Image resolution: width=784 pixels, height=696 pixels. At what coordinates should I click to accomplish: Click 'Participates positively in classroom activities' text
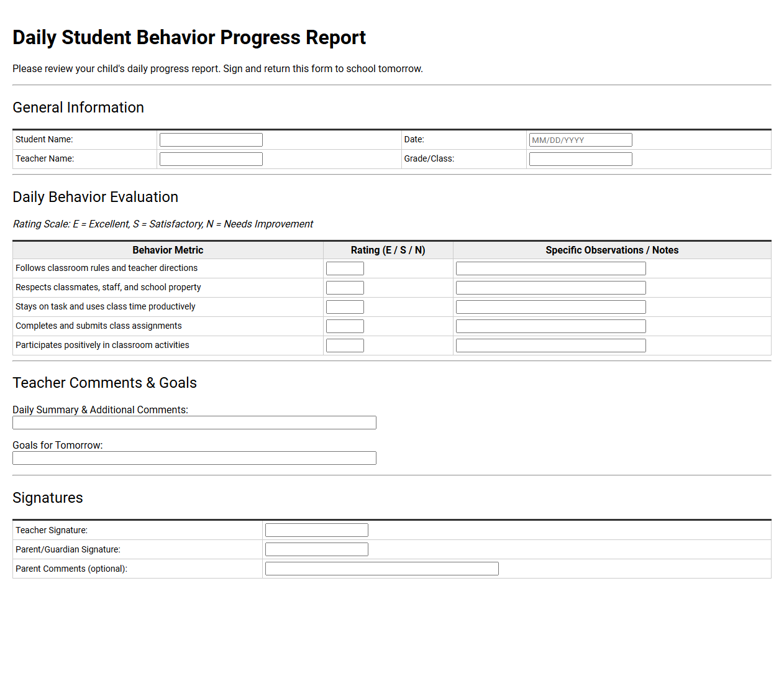click(103, 345)
